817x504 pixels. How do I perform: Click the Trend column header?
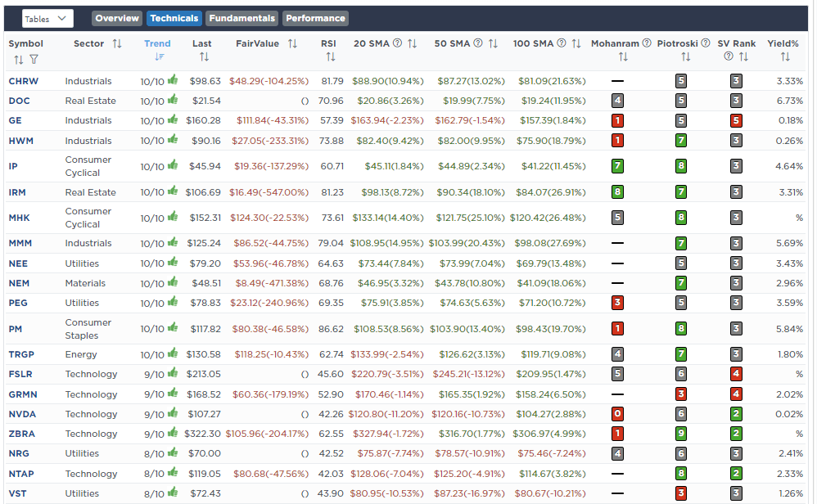click(157, 43)
